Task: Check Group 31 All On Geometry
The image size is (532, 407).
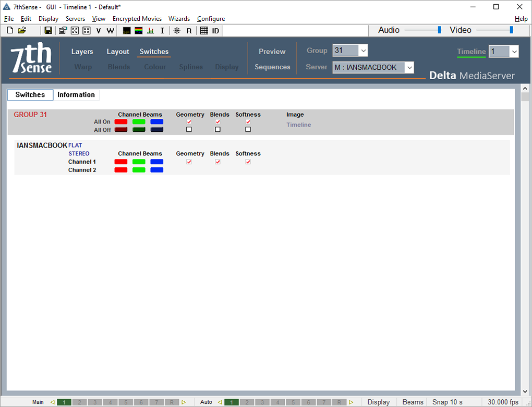Action: [x=189, y=121]
